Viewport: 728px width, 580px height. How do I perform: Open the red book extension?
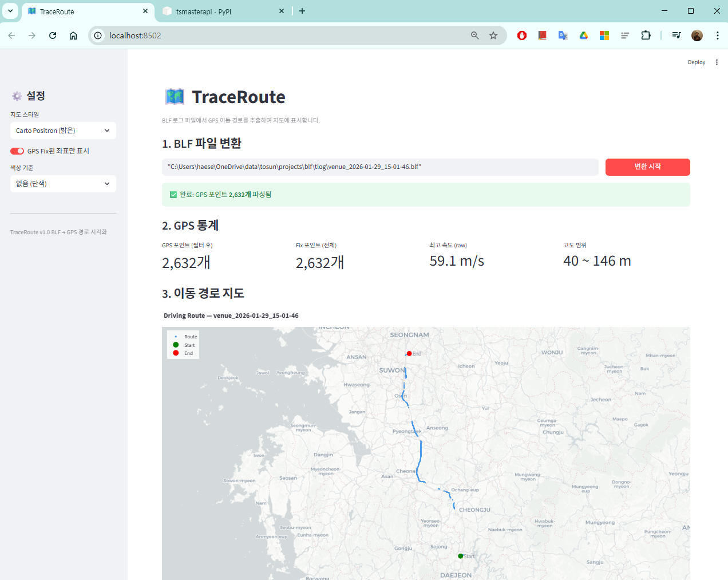coord(542,35)
